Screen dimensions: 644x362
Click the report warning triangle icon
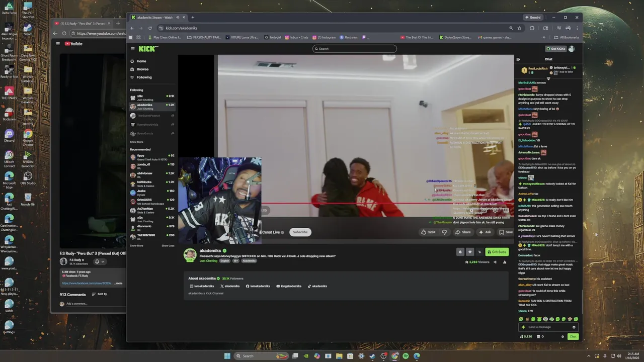coord(505,262)
